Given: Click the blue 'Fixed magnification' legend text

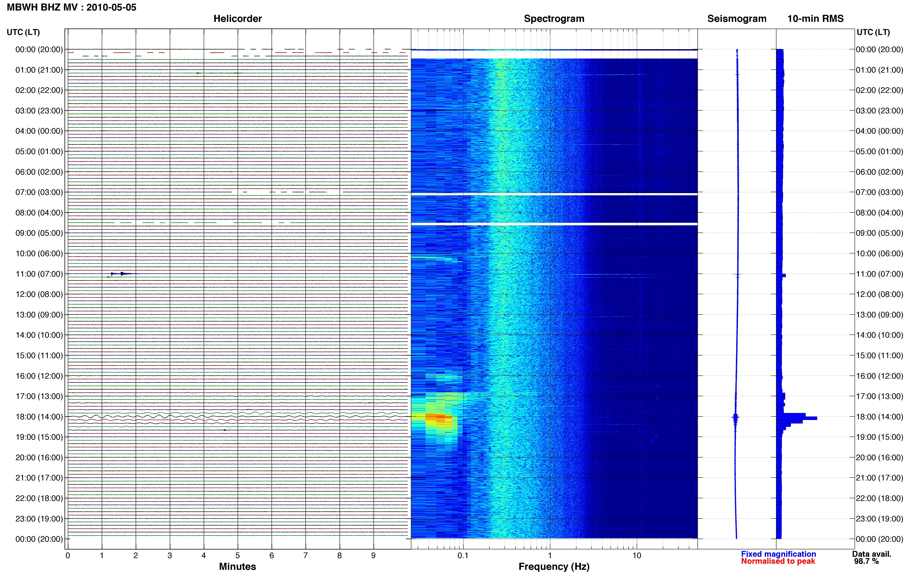Looking at the screenshot, I should 778,554.
